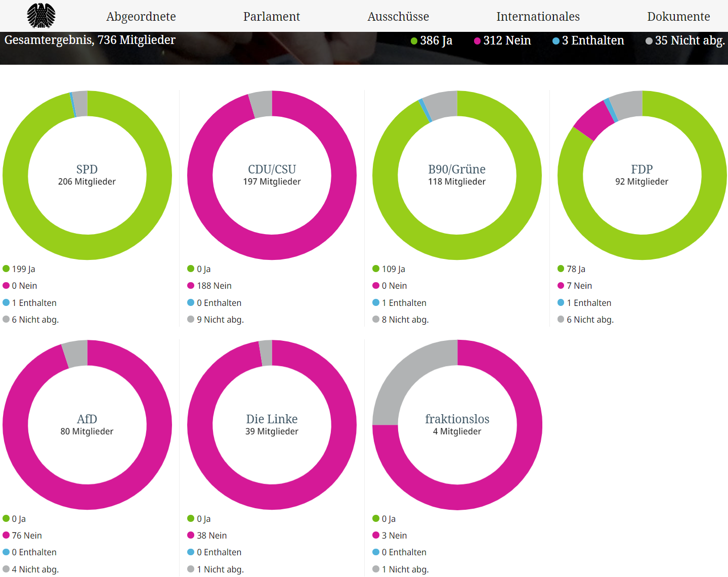The image size is (728, 577).
Task: Select the Die Linke donut chart
Action: tap(272, 425)
